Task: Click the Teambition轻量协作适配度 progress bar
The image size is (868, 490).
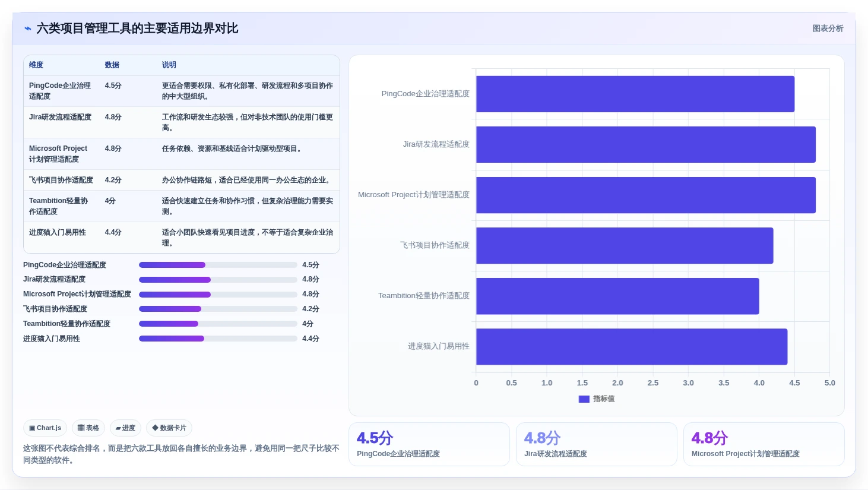Action: (218, 324)
